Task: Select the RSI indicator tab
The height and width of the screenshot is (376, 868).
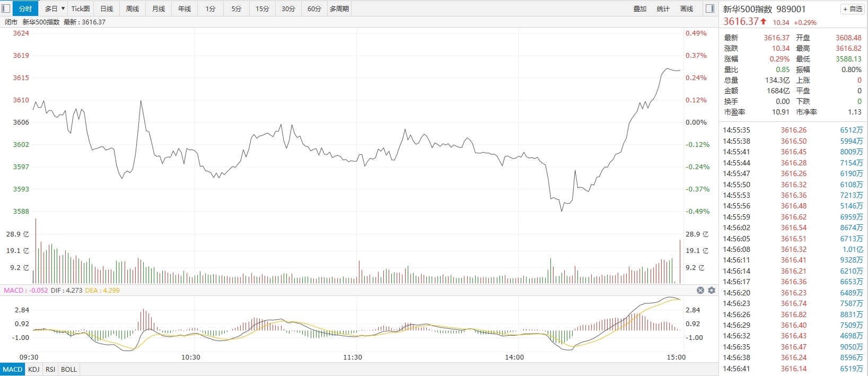Action: click(50, 369)
